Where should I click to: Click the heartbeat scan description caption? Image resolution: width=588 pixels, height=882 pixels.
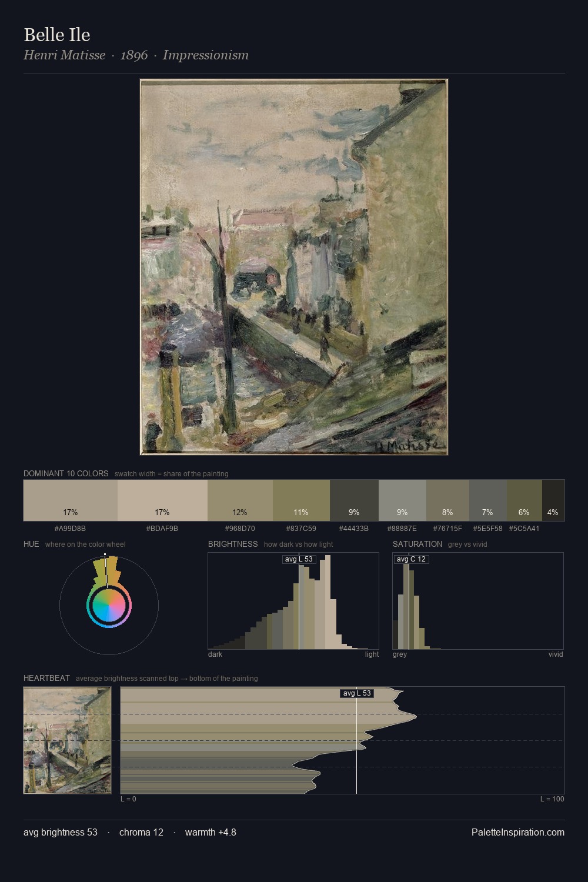(x=167, y=678)
